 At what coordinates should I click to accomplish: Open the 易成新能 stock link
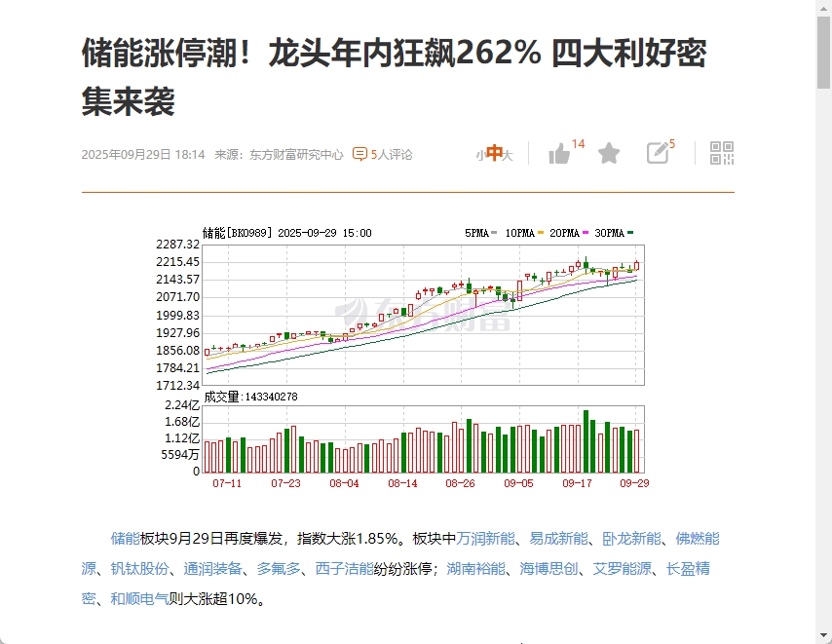(x=559, y=539)
